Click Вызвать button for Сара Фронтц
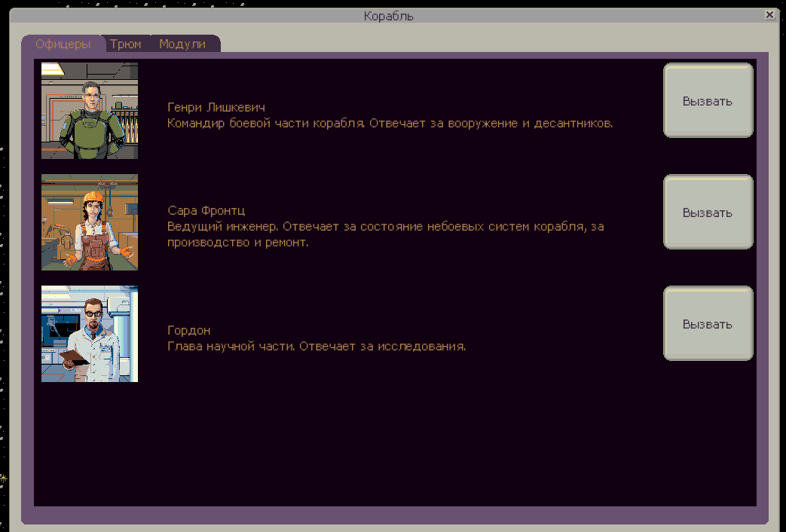 (708, 212)
